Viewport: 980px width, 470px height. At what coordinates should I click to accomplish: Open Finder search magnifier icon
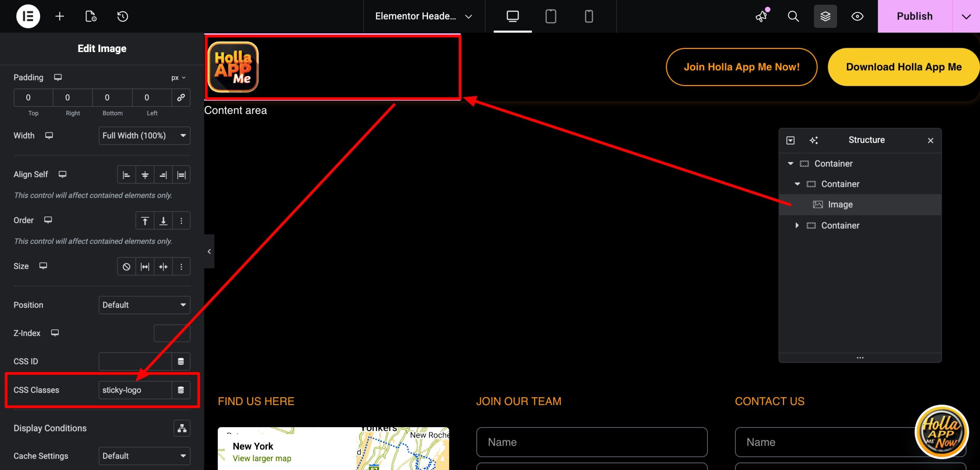tap(793, 16)
